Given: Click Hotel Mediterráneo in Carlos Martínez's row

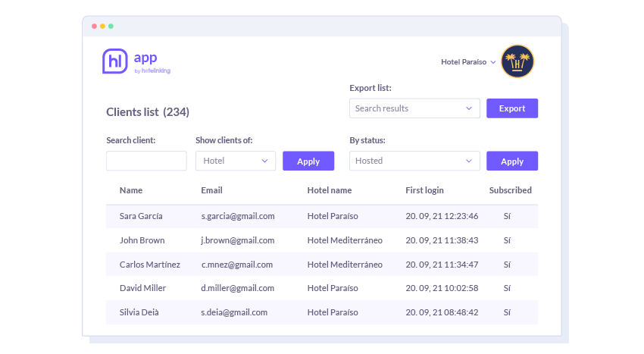Looking at the screenshot, I should [345, 265].
